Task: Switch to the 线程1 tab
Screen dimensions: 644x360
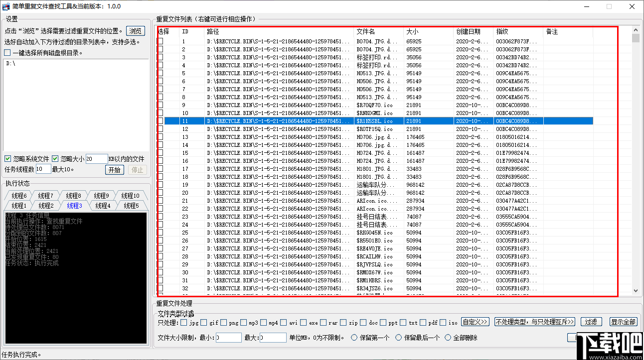Action: coord(19,206)
